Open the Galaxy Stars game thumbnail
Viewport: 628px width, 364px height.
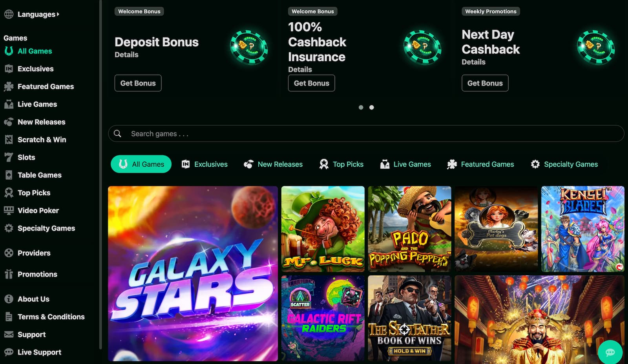(x=193, y=273)
